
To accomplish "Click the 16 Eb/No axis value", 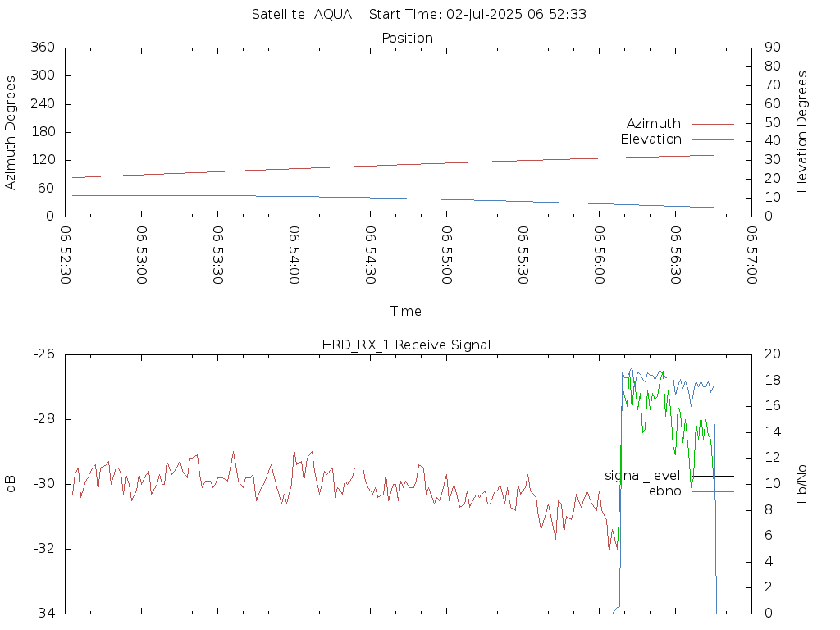I will [773, 406].
